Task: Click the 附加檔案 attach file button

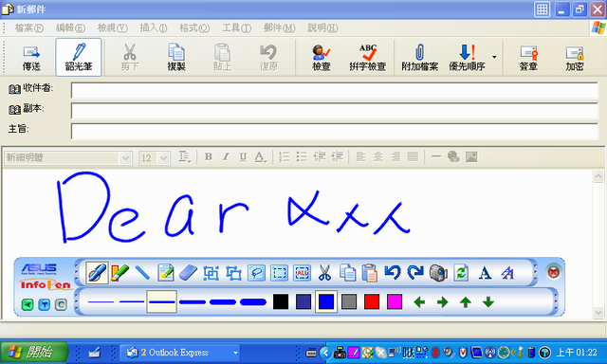Action: (419, 58)
